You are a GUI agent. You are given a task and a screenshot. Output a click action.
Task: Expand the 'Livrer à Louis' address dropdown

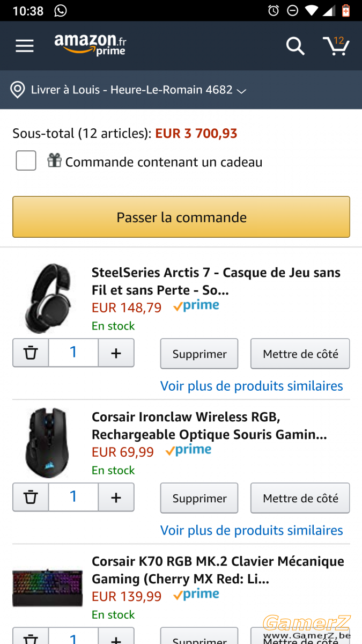(241, 91)
